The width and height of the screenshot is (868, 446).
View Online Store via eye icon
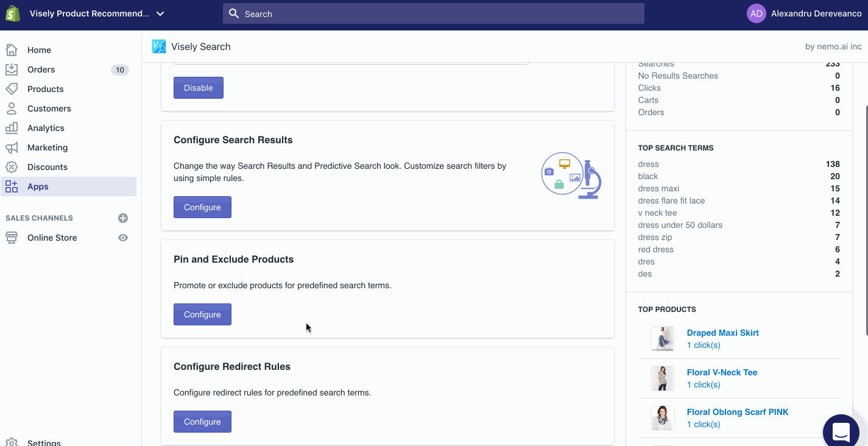point(123,238)
